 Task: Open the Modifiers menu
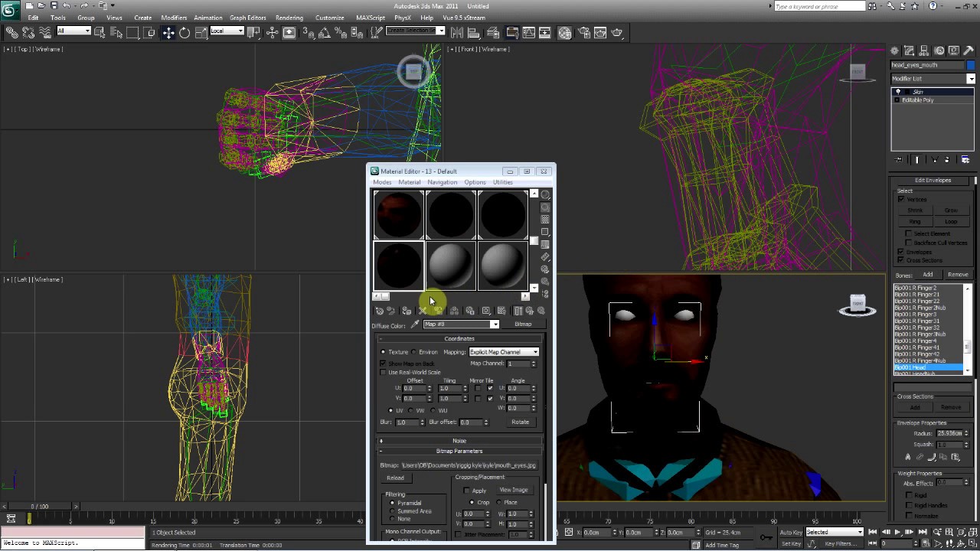[174, 18]
